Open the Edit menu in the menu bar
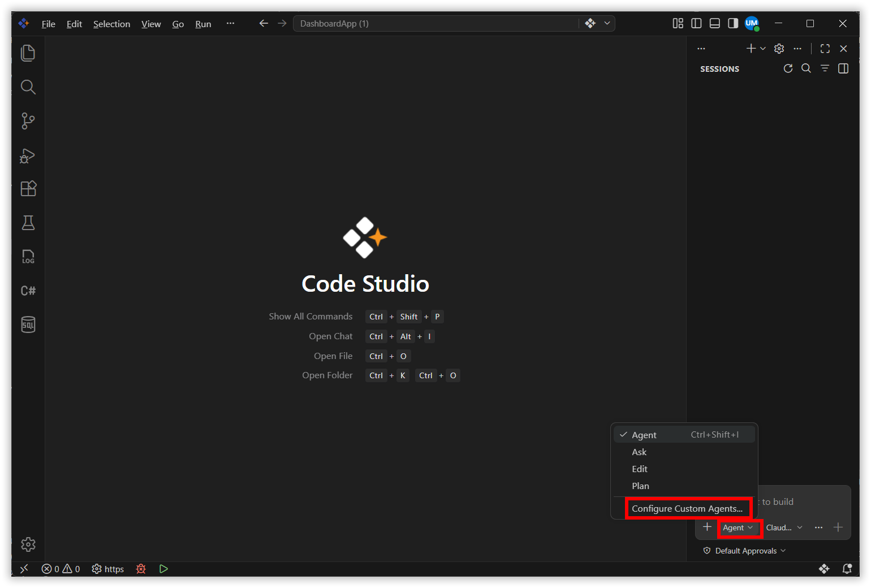This screenshot has width=871, height=588. (x=74, y=24)
